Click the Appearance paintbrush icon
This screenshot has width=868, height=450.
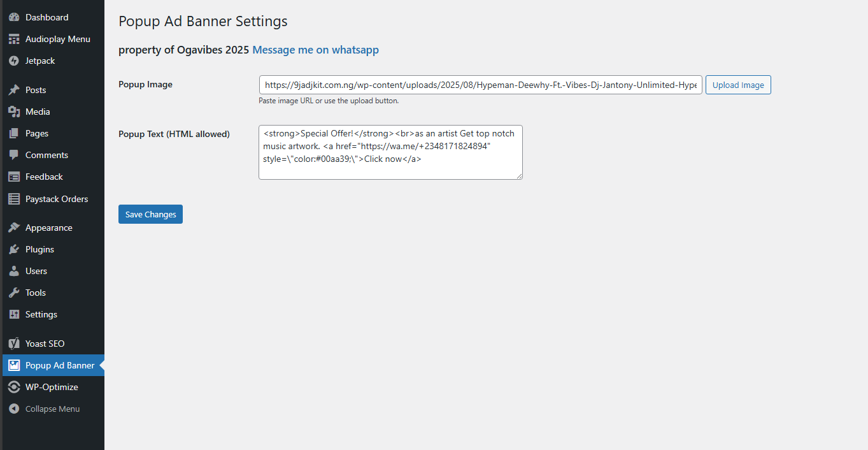pyautogui.click(x=14, y=228)
